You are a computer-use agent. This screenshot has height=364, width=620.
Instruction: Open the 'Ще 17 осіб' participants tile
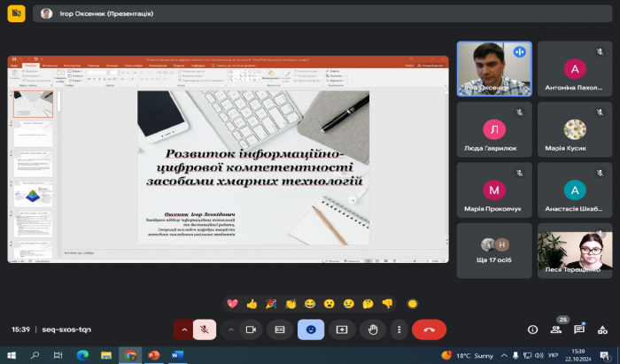[x=494, y=251]
